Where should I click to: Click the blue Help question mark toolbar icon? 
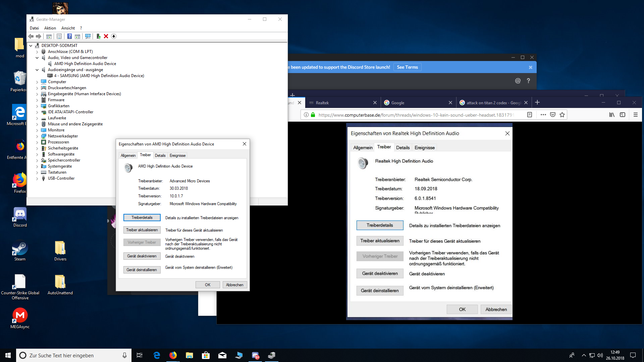pyautogui.click(x=69, y=36)
